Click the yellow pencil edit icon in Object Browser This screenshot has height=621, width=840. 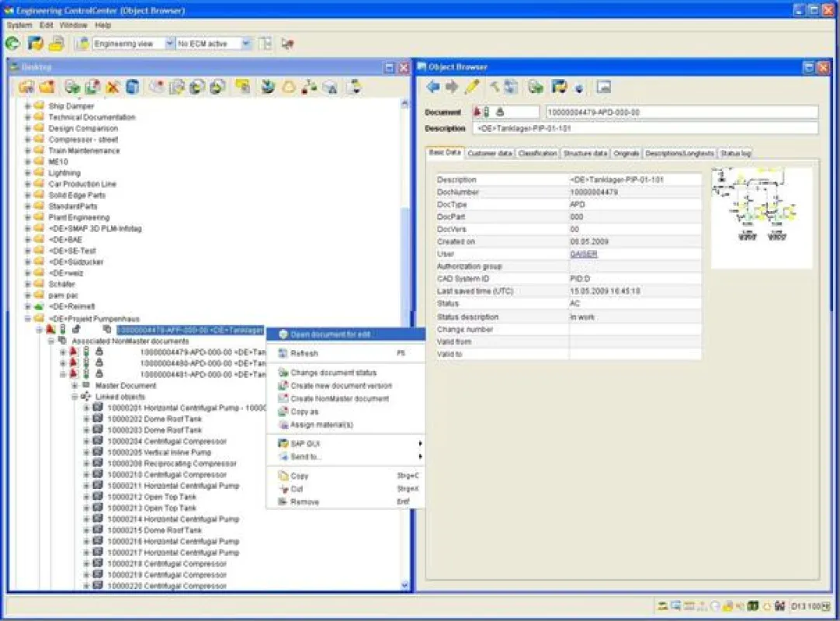472,87
